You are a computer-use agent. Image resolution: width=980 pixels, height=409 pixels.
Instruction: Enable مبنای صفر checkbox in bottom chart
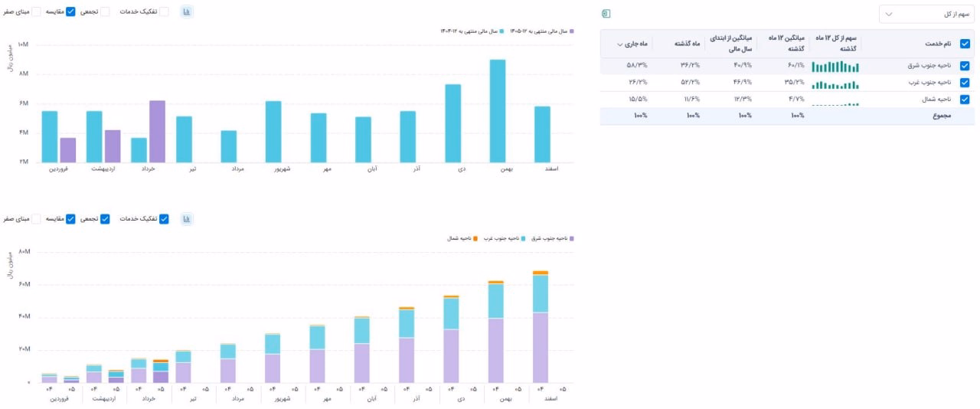[x=35, y=219]
